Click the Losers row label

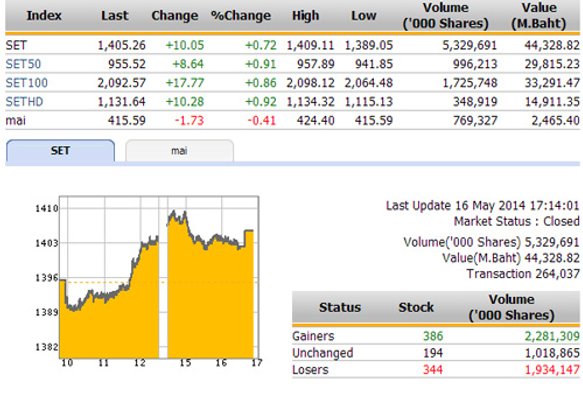tap(310, 370)
